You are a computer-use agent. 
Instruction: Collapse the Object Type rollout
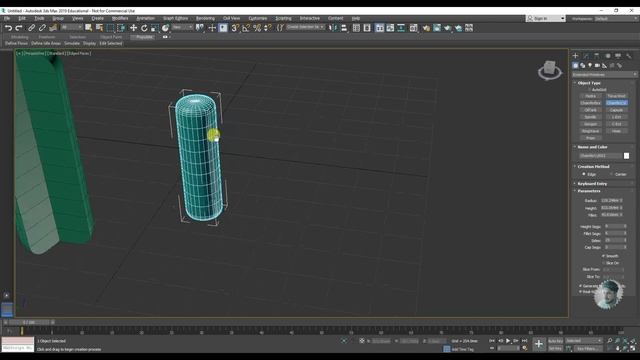589,83
